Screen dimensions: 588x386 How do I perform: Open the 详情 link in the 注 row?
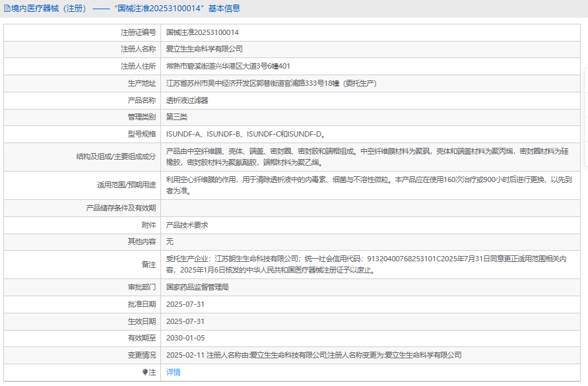(173, 372)
